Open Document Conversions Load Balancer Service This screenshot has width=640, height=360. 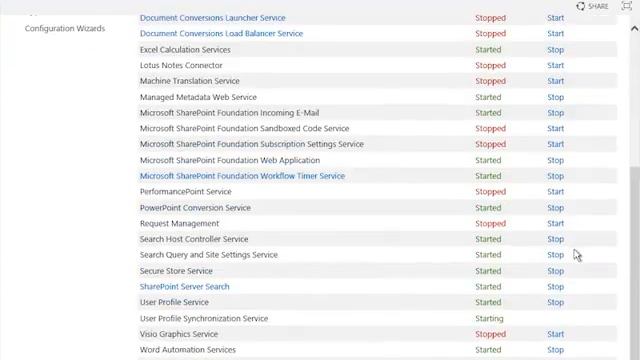(x=221, y=33)
